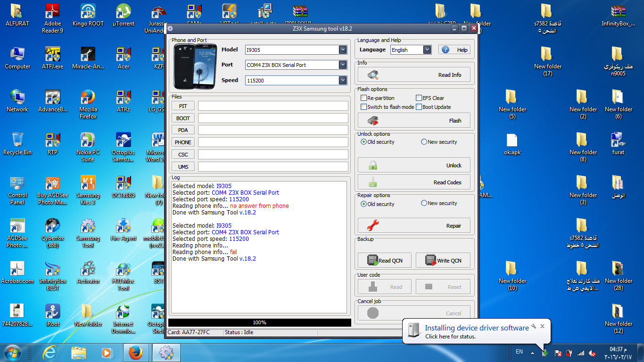The height and width of the screenshot is (362, 644).
Task: Select Old security under Unlock options
Action: point(363,142)
